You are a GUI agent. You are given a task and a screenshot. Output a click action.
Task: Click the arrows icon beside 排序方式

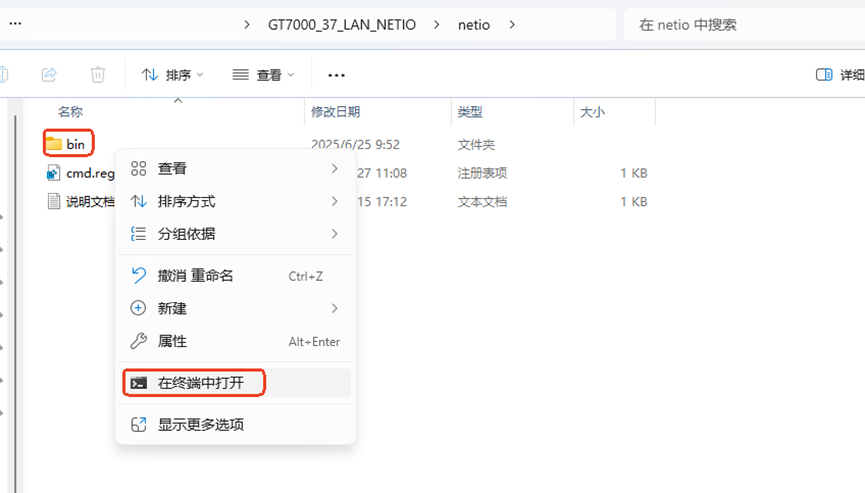tap(138, 201)
